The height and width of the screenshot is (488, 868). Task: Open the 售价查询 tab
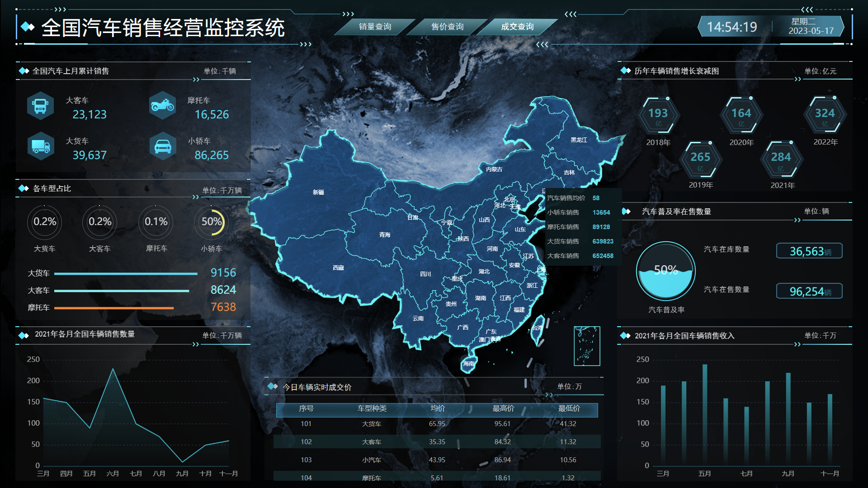(x=447, y=27)
